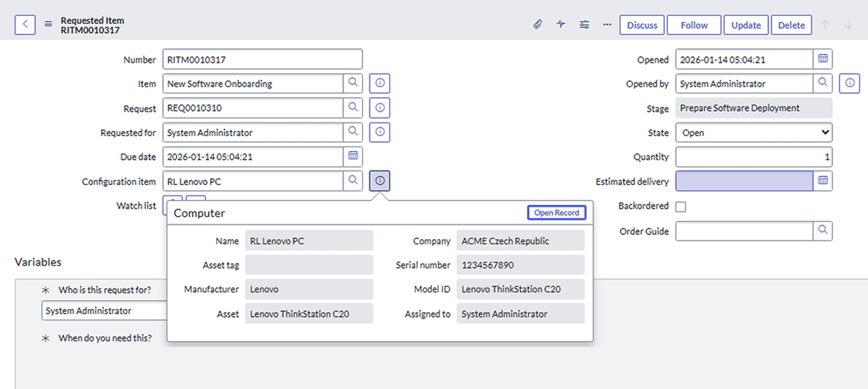Click the Open Record button
Viewport: 868px width, 389px height.
click(x=557, y=213)
